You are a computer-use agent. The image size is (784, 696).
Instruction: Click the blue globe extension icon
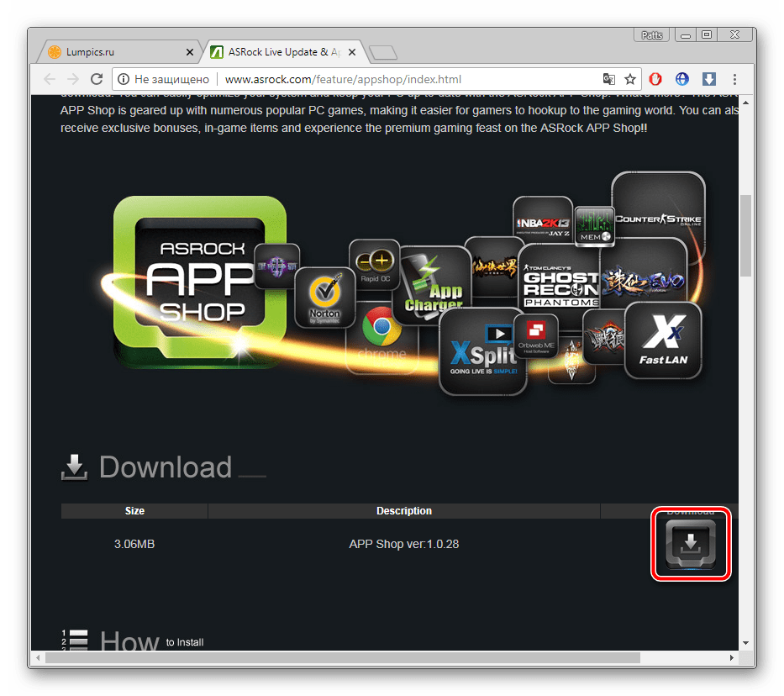pos(682,79)
